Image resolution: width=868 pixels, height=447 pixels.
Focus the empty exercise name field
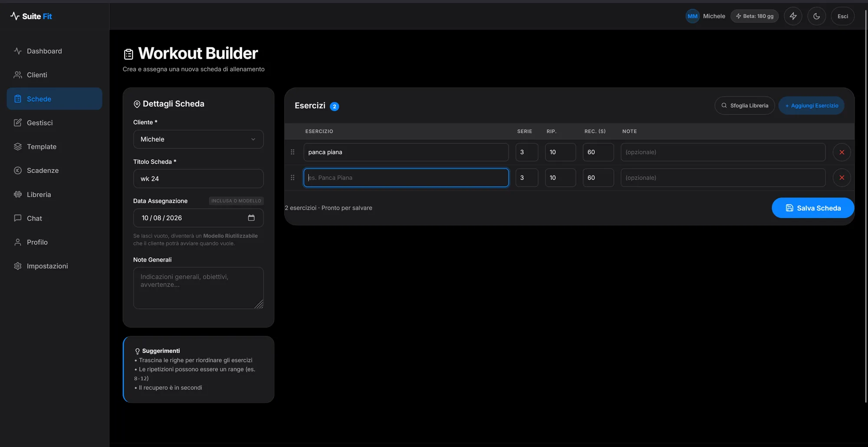point(406,177)
